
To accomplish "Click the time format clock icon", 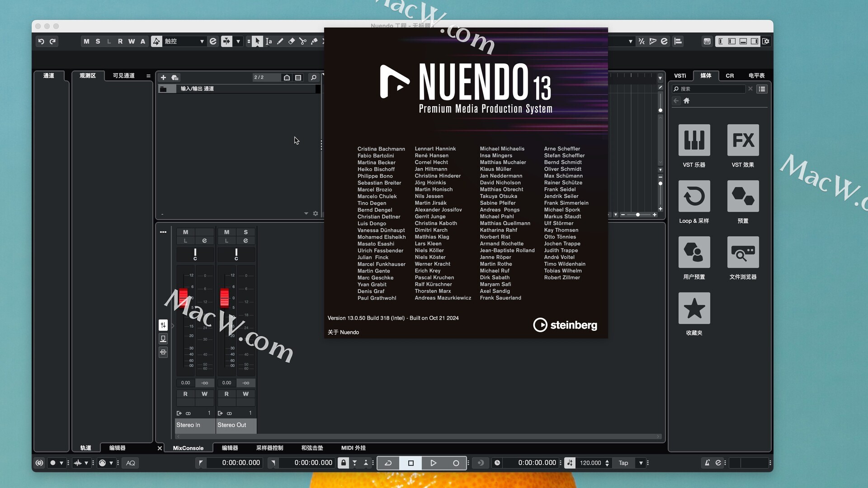I will pos(497,463).
